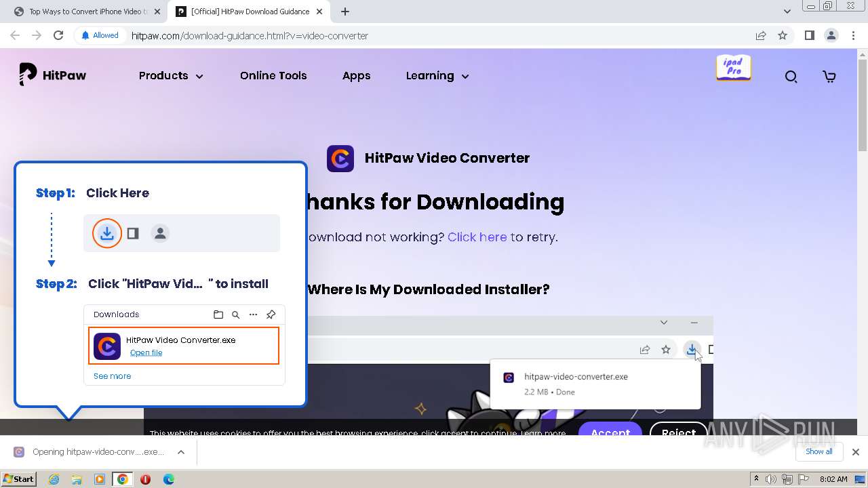Open File Explorer from taskbar

pyautogui.click(x=77, y=479)
